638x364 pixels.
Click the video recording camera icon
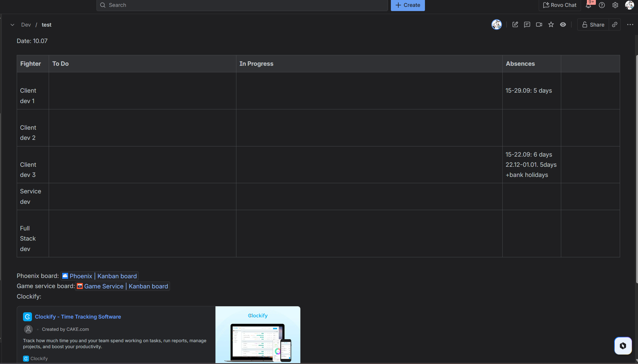click(539, 25)
